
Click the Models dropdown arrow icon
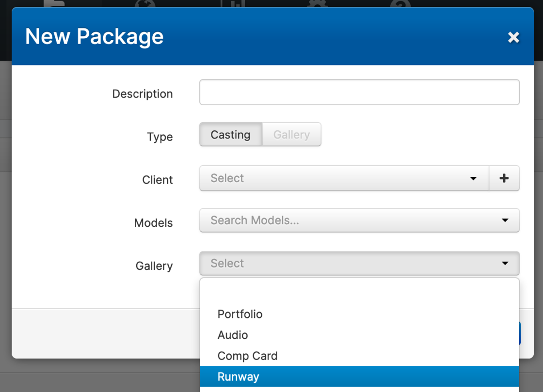(505, 220)
